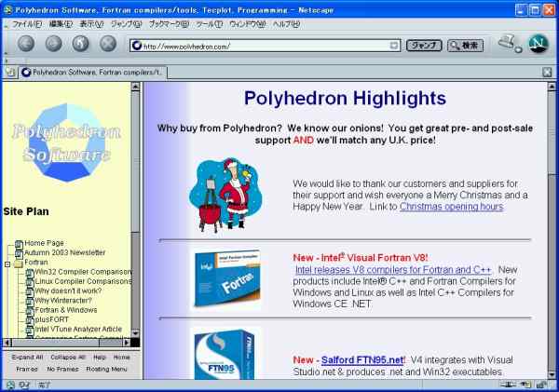Click the 検索 (Search) button
Image resolution: width=559 pixels, height=392 pixels.
(x=465, y=45)
